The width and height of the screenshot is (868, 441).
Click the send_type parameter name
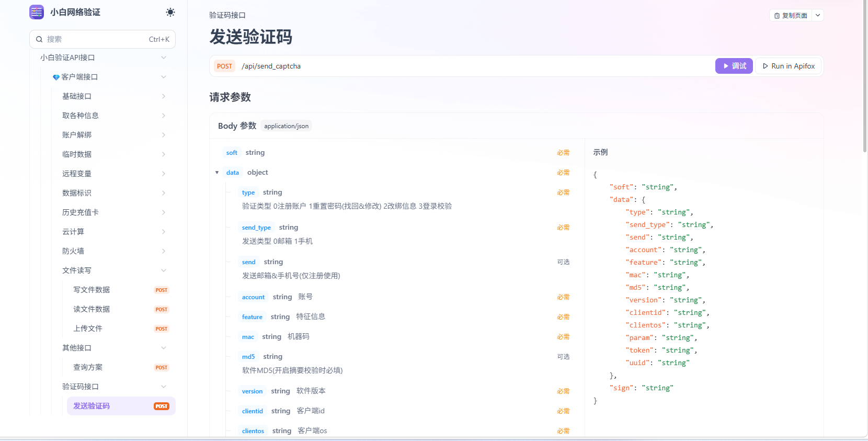pos(256,228)
